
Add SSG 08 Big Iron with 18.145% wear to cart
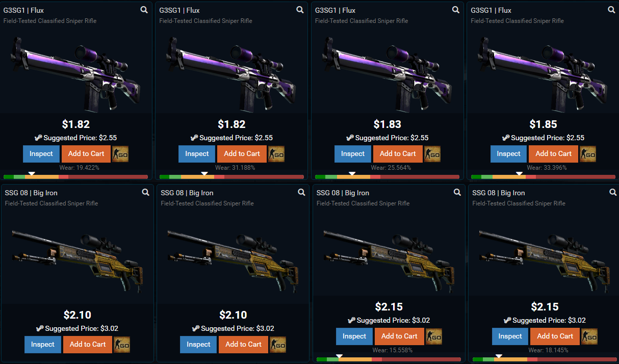[555, 336]
